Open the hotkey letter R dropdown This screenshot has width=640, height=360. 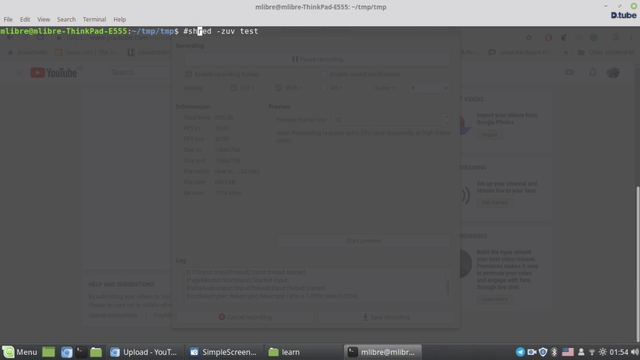[x=429, y=88]
